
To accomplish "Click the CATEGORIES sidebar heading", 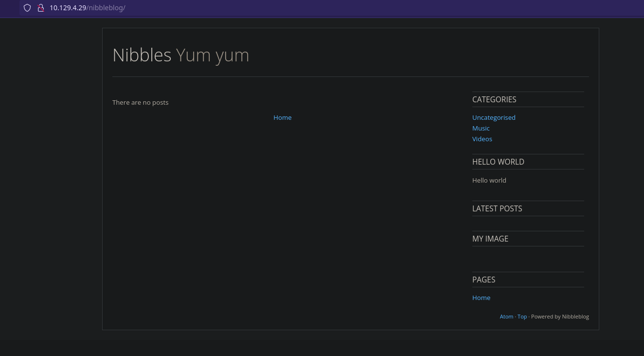I will pyautogui.click(x=494, y=99).
